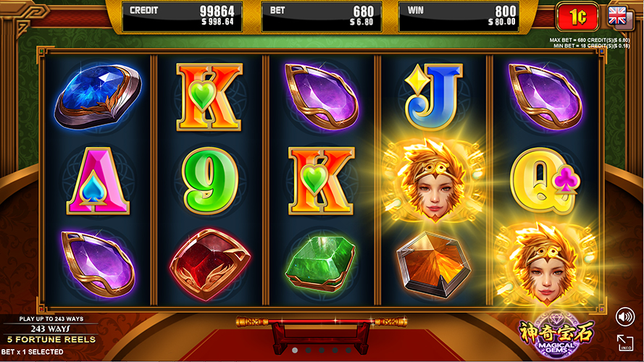This screenshot has width=644, height=362.
Task: Open the INFO expand arrow icon
Action: click(625, 342)
